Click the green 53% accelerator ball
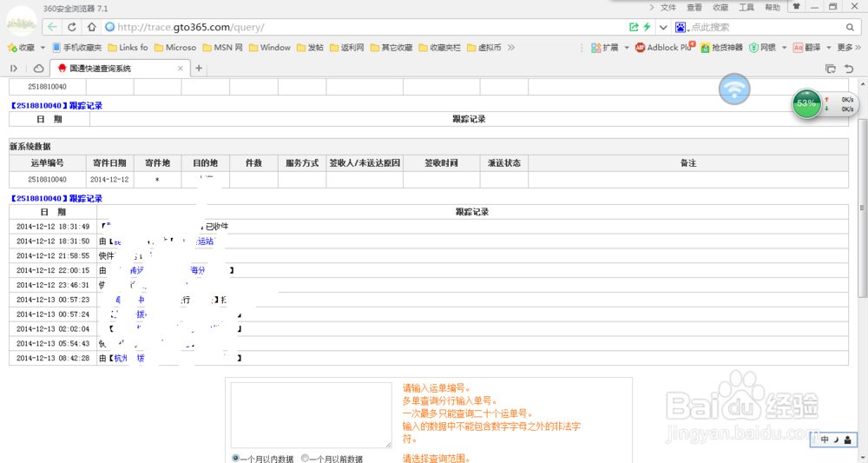868x463 pixels. (806, 103)
